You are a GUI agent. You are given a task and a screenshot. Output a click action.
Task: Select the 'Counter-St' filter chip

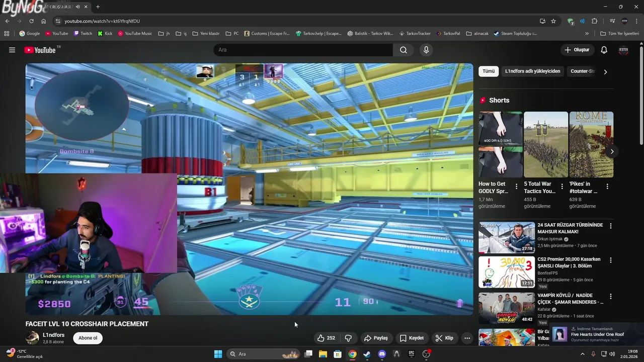(x=583, y=71)
